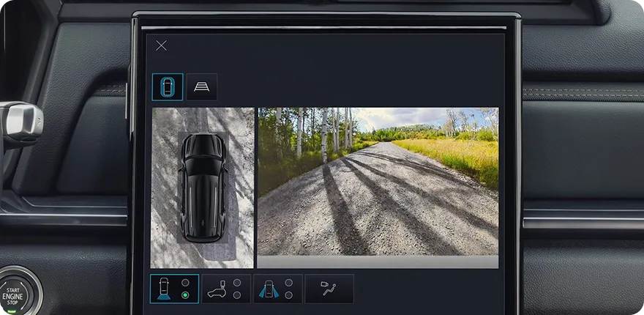The width and height of the screenshot is (644, 315).
Task: Tap the overhead surround-view image of the car
Action: [x=203, y=188]
